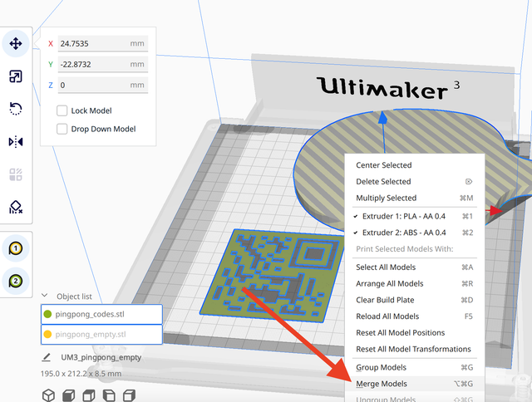Image resolution: width=532 pixels, height=402 pixels.
Task: Choose Reset All Model Positions
Action: 414,332
